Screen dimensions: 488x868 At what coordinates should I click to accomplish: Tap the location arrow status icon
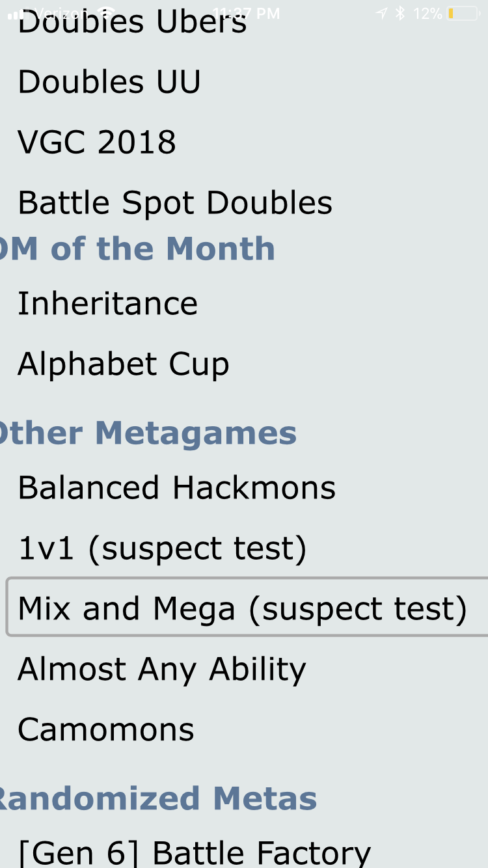coord(382,13)
